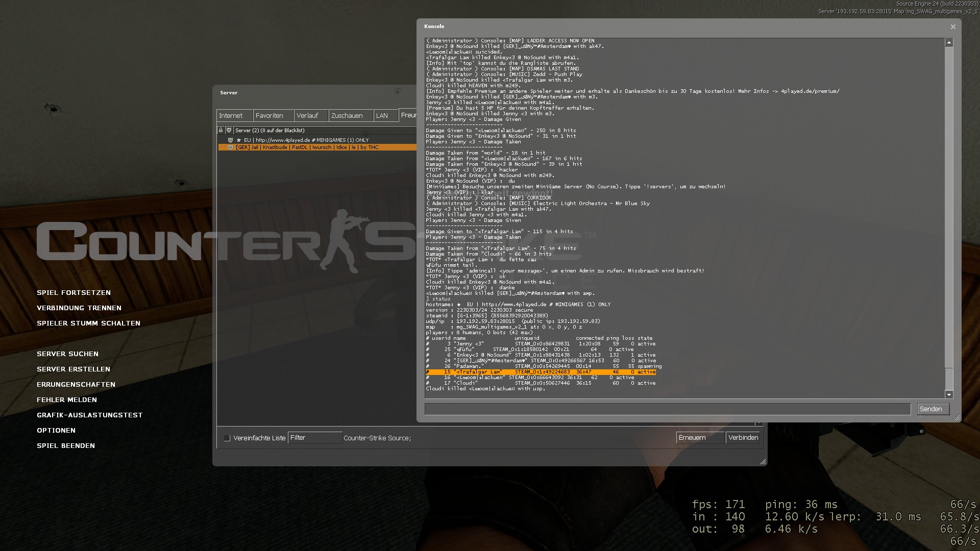This screenshot has height=551, width=980.
Task: Click the 'Cloudi' player line in status table
Action: (541, 383)
